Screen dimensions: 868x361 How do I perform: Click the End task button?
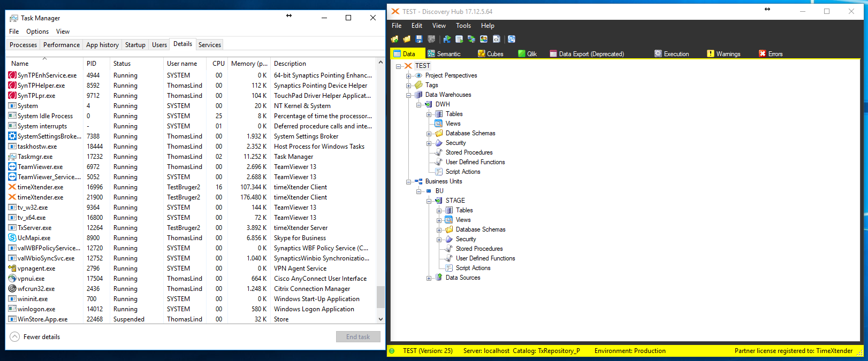(x=358, y=337)
